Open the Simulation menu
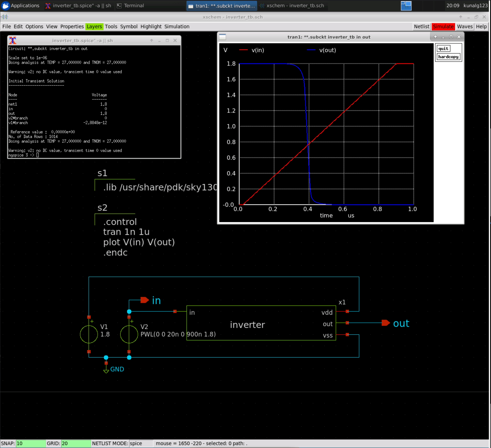The width and height of the screenshot is (491, 448). point(177,27)
